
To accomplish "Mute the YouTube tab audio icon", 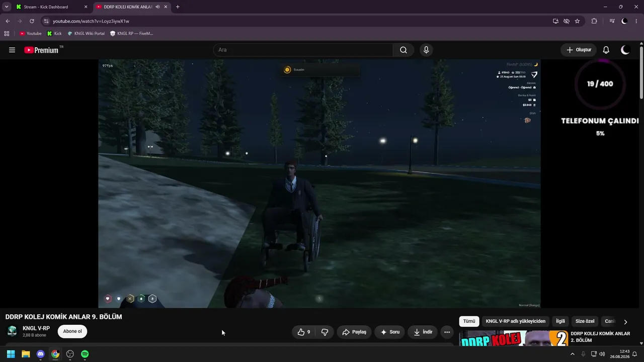I will 157,7.
